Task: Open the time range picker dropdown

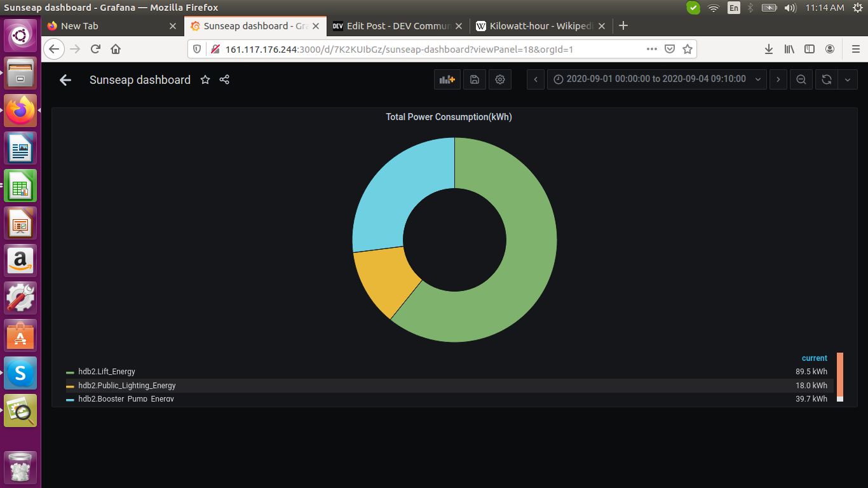Action: 657,79
